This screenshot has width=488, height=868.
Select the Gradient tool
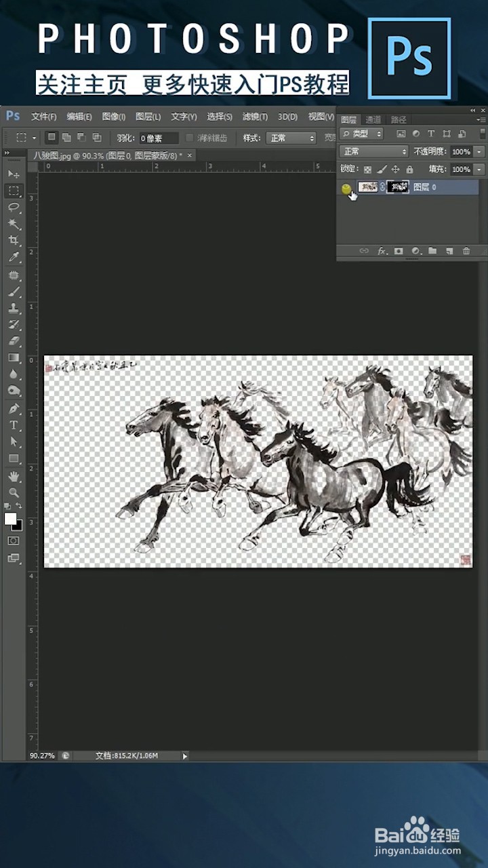[14, 358]
